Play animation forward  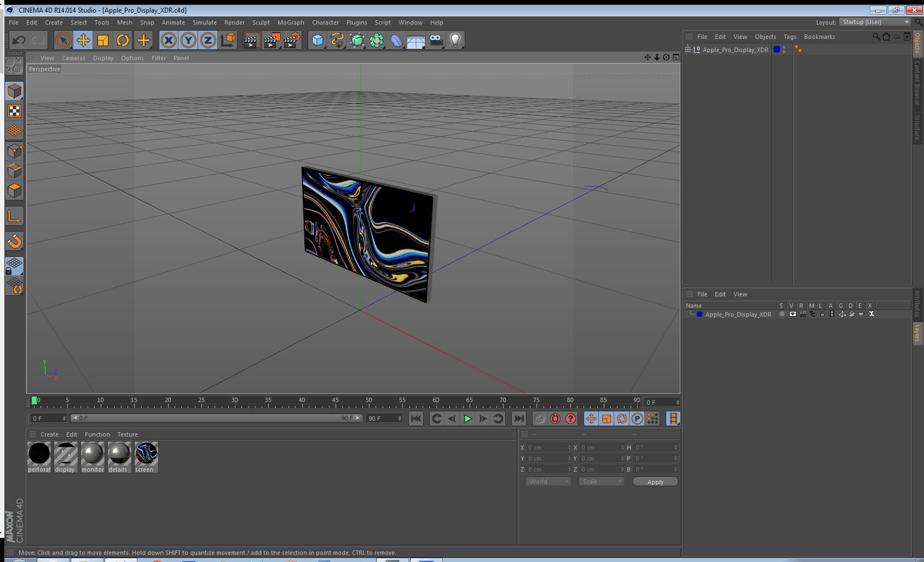coord(467,418)
